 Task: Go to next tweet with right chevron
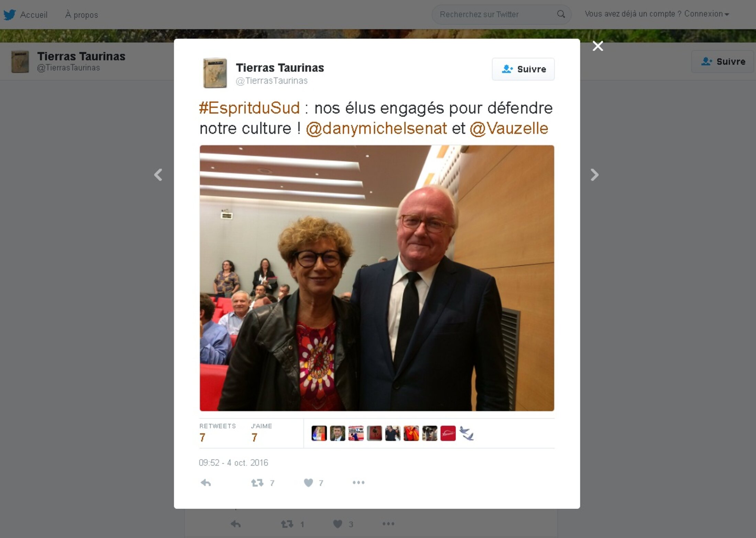tap(594, 175)
